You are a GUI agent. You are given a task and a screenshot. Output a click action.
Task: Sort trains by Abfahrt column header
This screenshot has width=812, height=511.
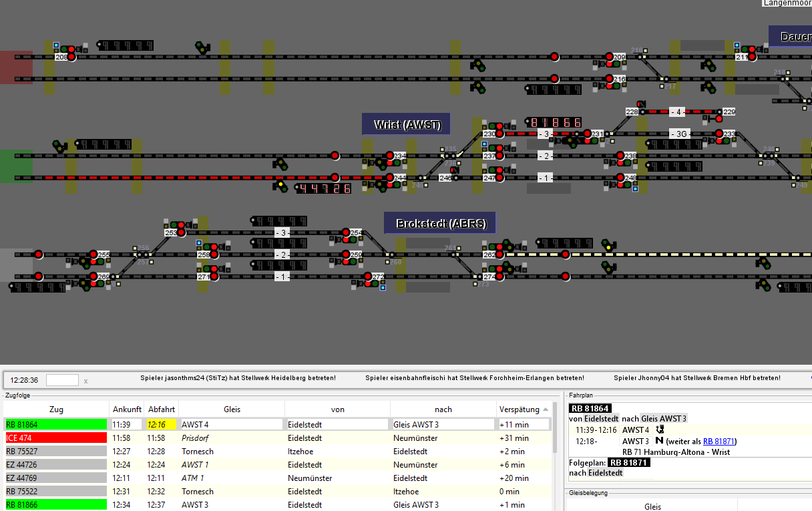pos(161,409)
